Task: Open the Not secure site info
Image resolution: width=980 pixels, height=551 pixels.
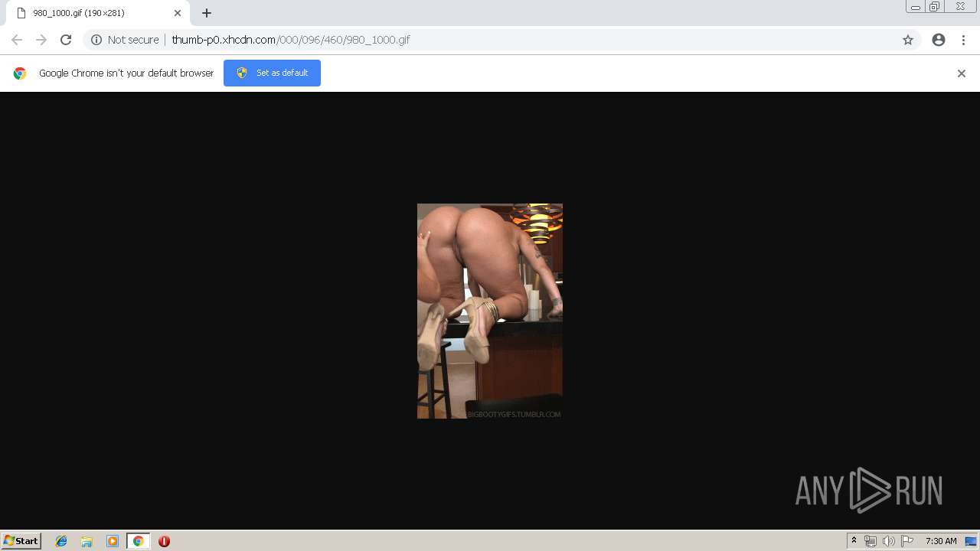Action: [96, 40]
